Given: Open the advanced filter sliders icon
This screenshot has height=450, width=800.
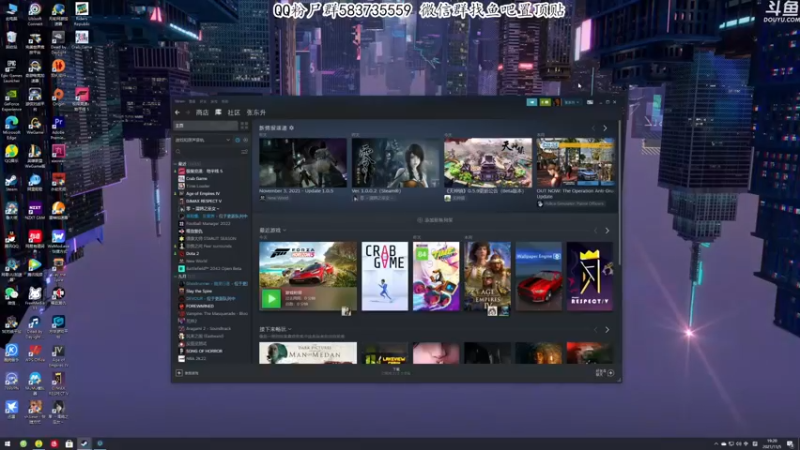Looking at the screenshot, I should pos(244,152).
